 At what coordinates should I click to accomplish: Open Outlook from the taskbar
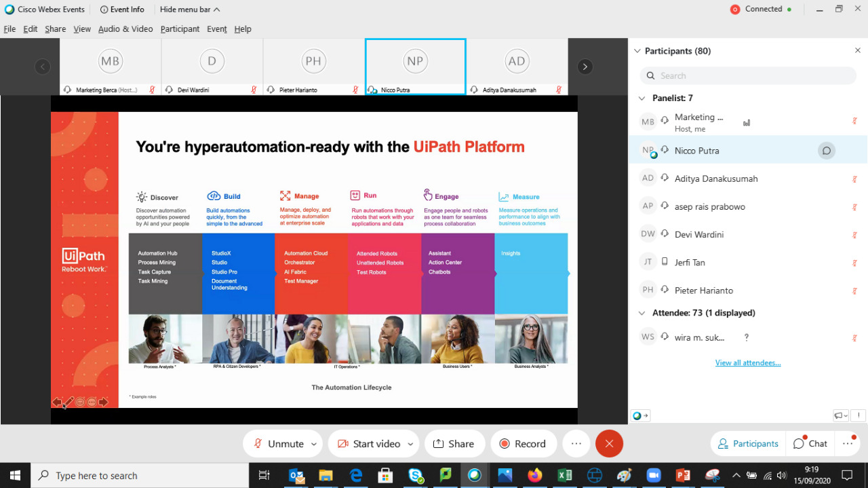tap(296, 476)
